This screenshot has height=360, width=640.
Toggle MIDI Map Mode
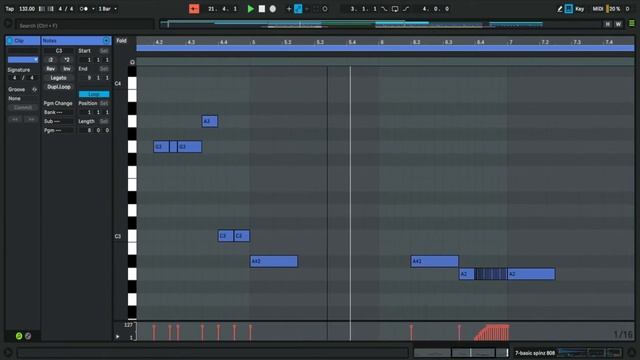(598, 9)
